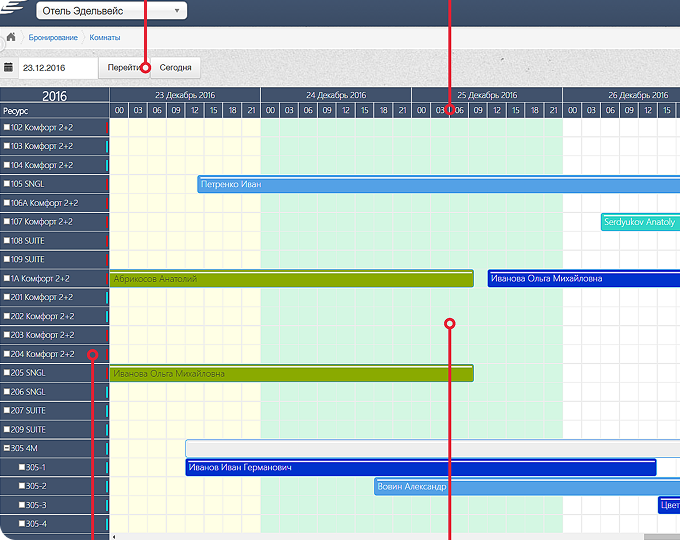The image size is (680, 540).
Task: Tick the checkbox for 202 Комфорт 2+2
Action: tap(7, 316)
